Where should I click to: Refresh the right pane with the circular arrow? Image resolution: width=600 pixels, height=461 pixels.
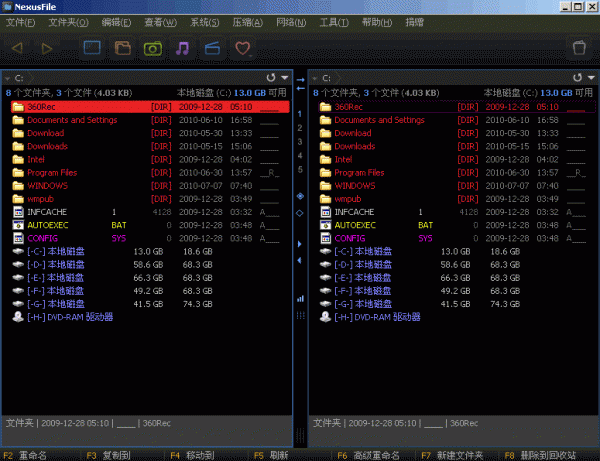(x=577, y=78)
